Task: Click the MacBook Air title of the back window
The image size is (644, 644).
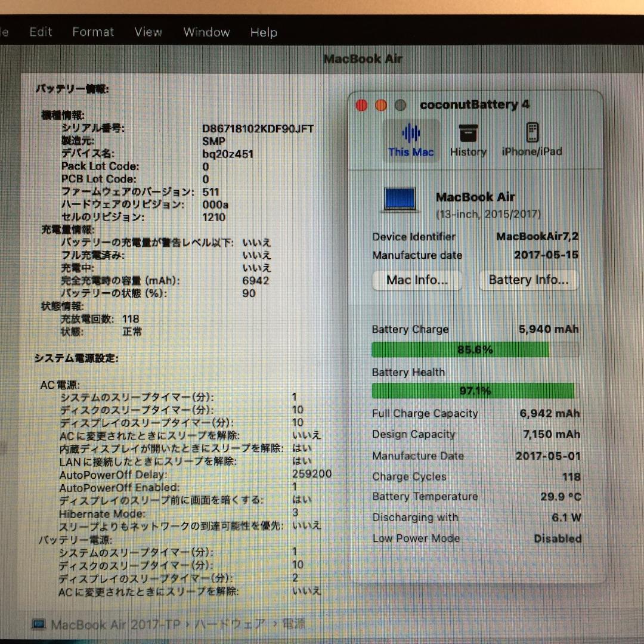Action: (x=363, y=59)
